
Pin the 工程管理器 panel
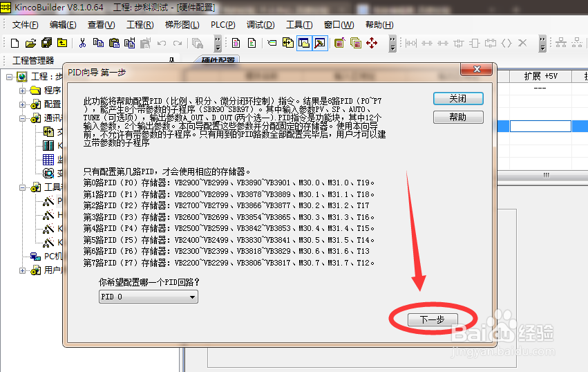[171, 60]
